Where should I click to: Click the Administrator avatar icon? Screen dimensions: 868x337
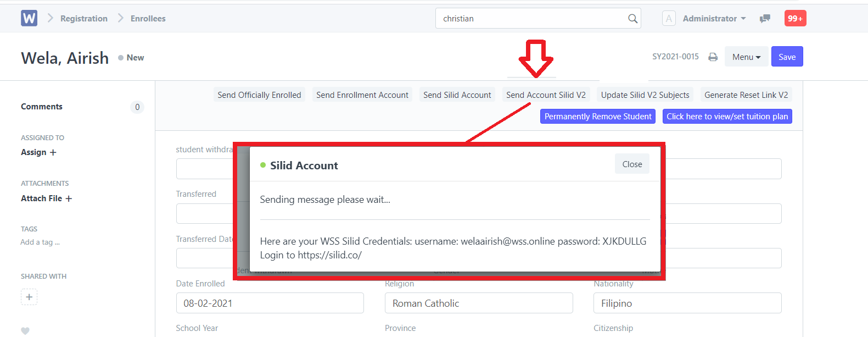coord(669,19)
